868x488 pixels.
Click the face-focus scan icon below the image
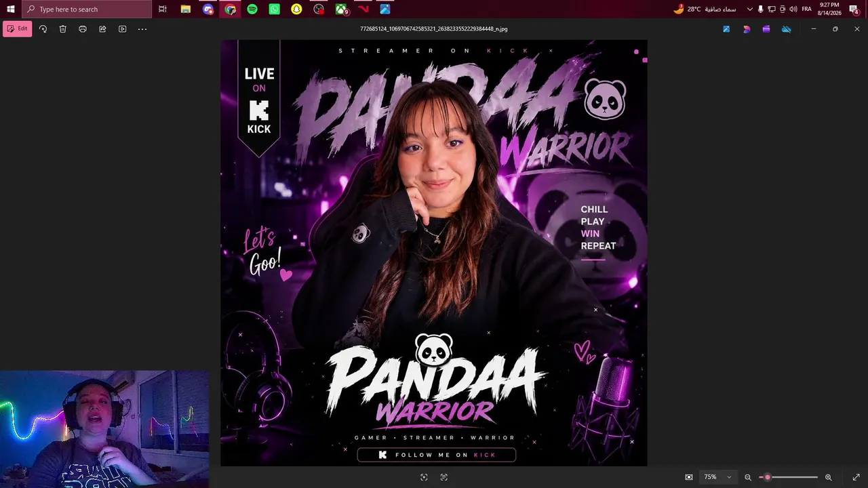tap(424, 477)
